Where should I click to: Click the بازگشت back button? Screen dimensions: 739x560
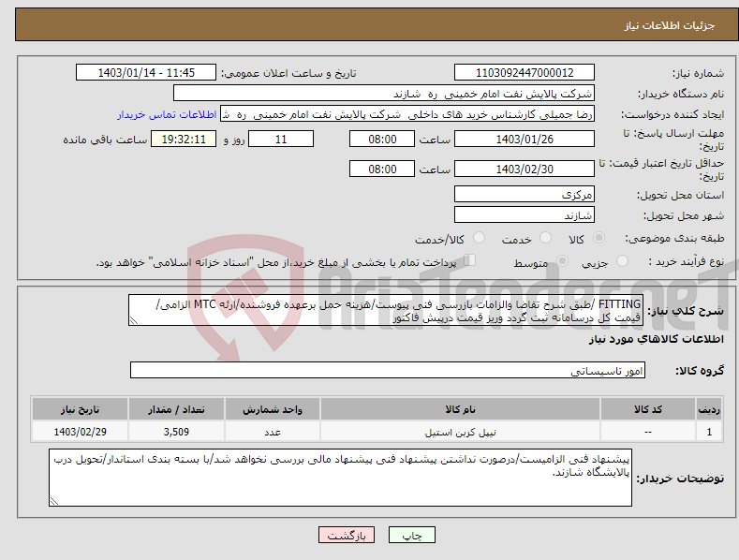[347, 535]
